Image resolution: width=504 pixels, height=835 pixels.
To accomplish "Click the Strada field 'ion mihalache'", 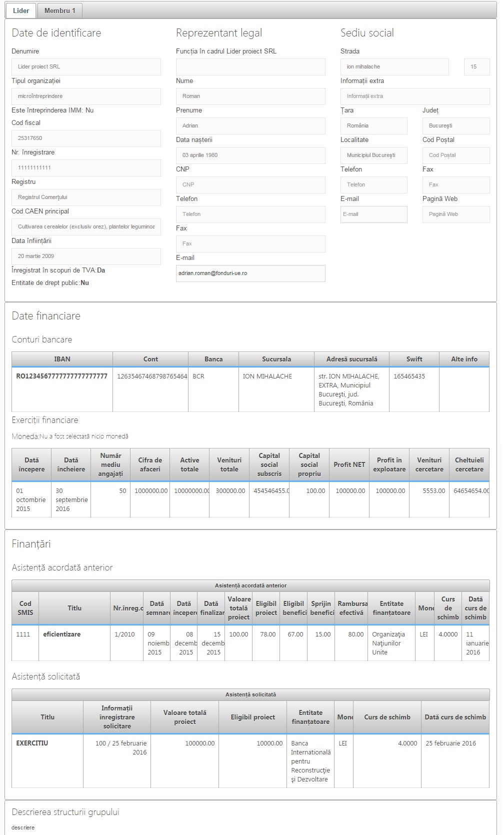I will (x=394, y=67).
